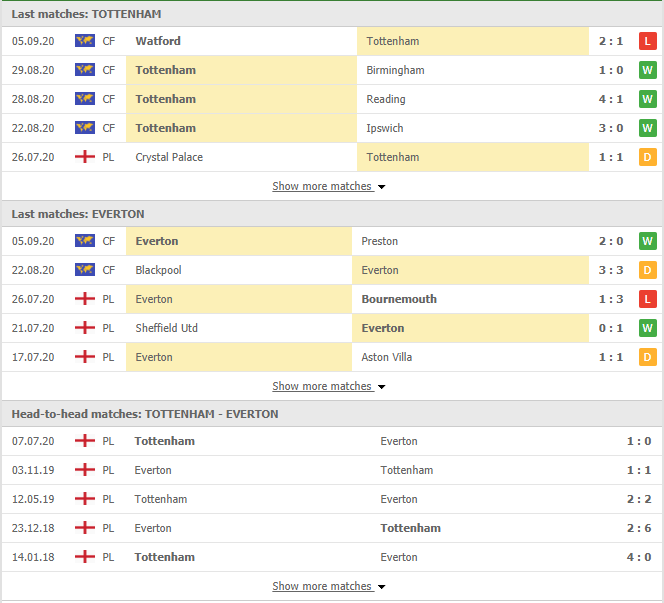Expand more head-to-head matches via dropdown arrow
Image resolution: width=664 pixels, height=603 pixels.
click(382, 587)
